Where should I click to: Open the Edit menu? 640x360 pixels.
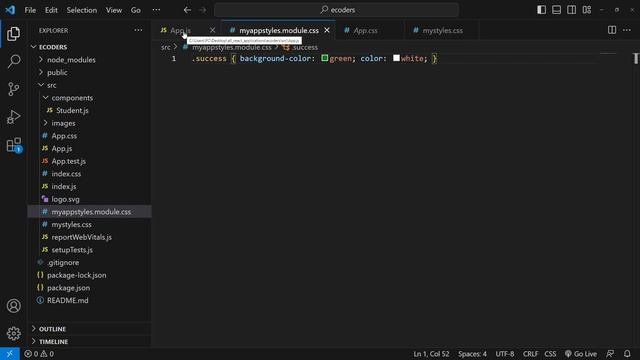[x=51, y=10]
